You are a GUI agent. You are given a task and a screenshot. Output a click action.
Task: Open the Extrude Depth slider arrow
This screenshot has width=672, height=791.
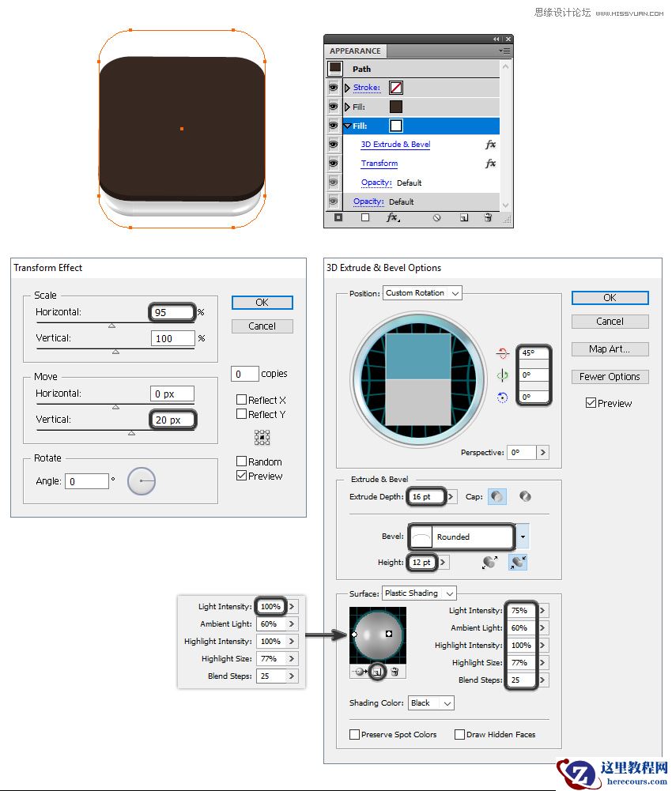pos(451,497)
